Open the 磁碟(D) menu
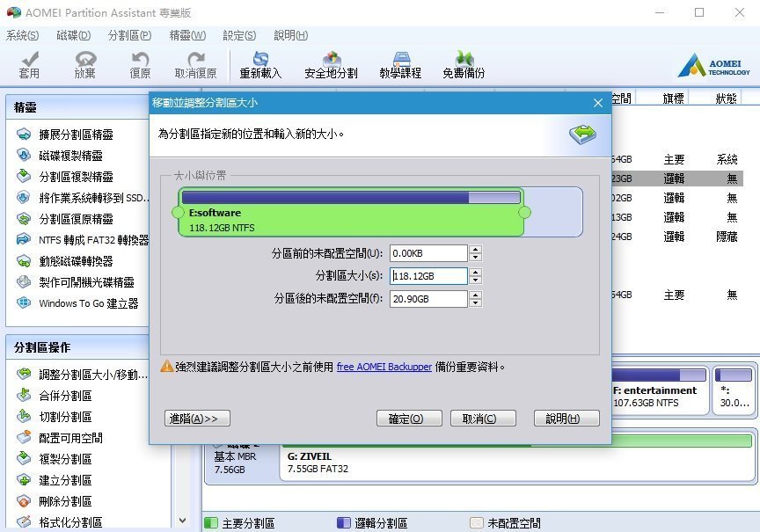The image size is (760, 532). tap(74, 35)
